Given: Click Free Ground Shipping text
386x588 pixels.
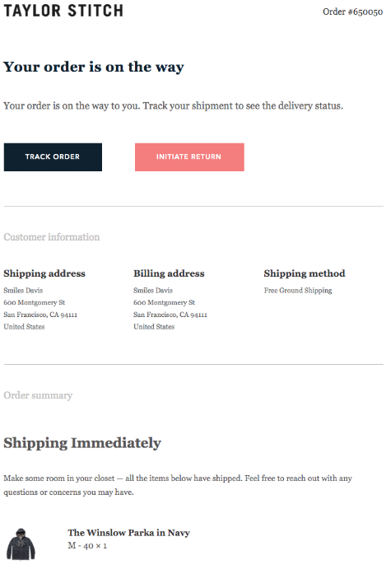Looking at the screenshot, I should 298,291.
